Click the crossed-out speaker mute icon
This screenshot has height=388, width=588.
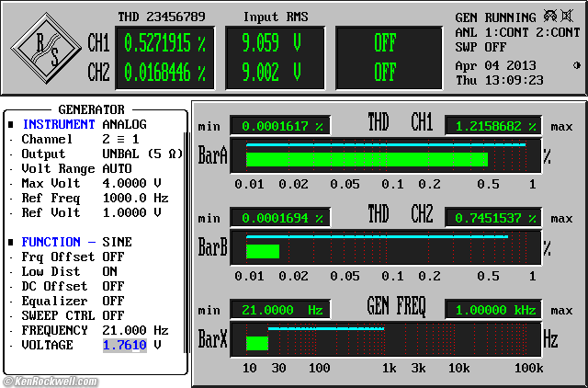[x=571, y=17]
